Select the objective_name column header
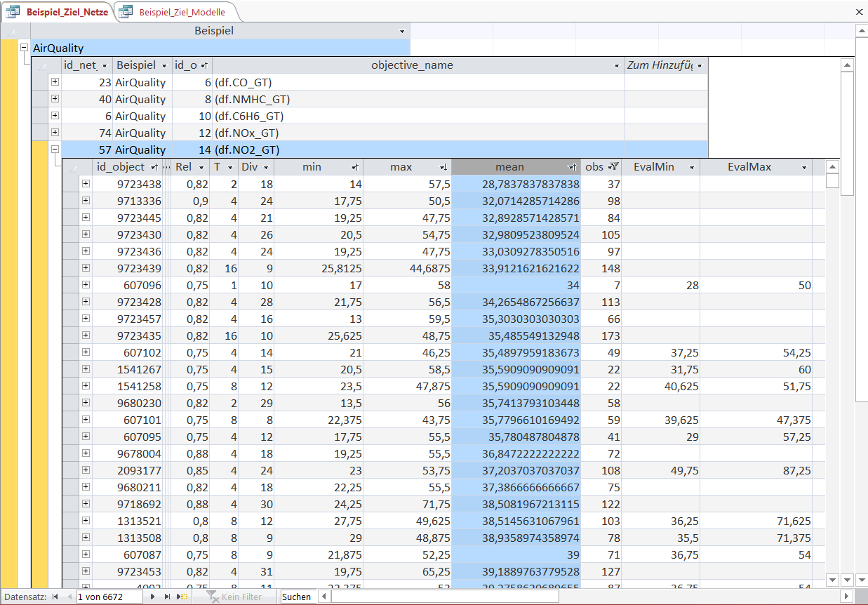 (x=418, y=65)
